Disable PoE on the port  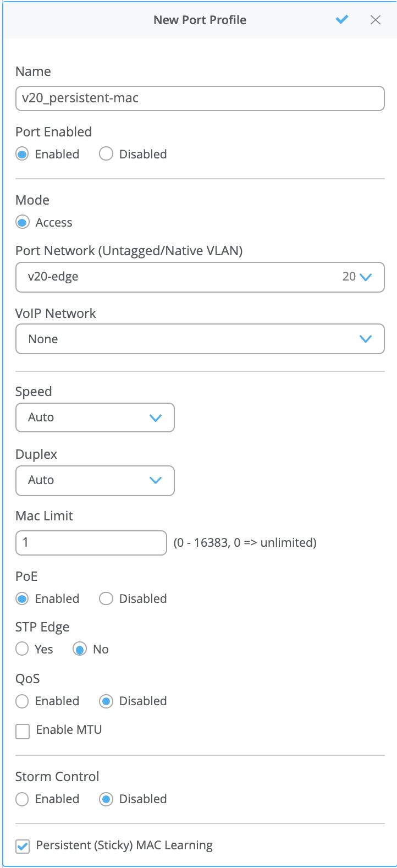[x=106, y=598]
